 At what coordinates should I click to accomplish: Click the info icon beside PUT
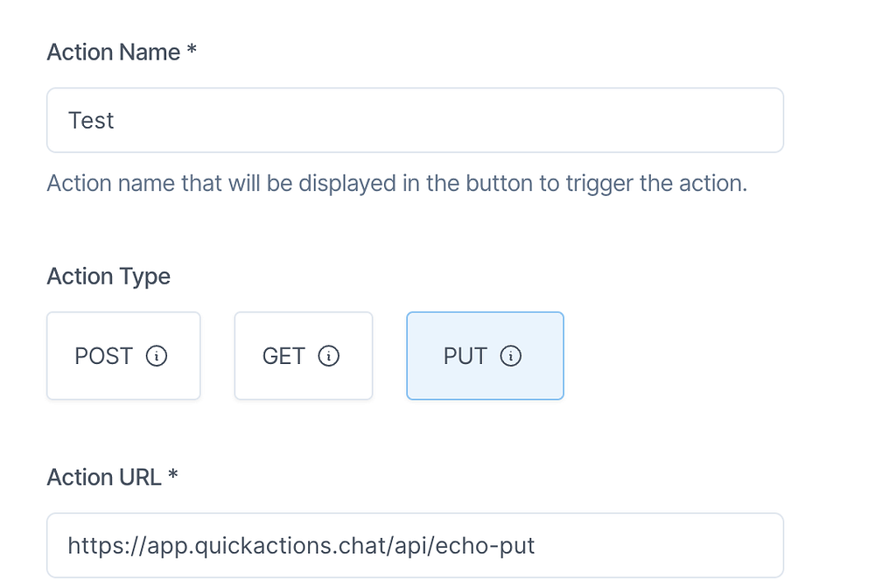pos(511,356)
